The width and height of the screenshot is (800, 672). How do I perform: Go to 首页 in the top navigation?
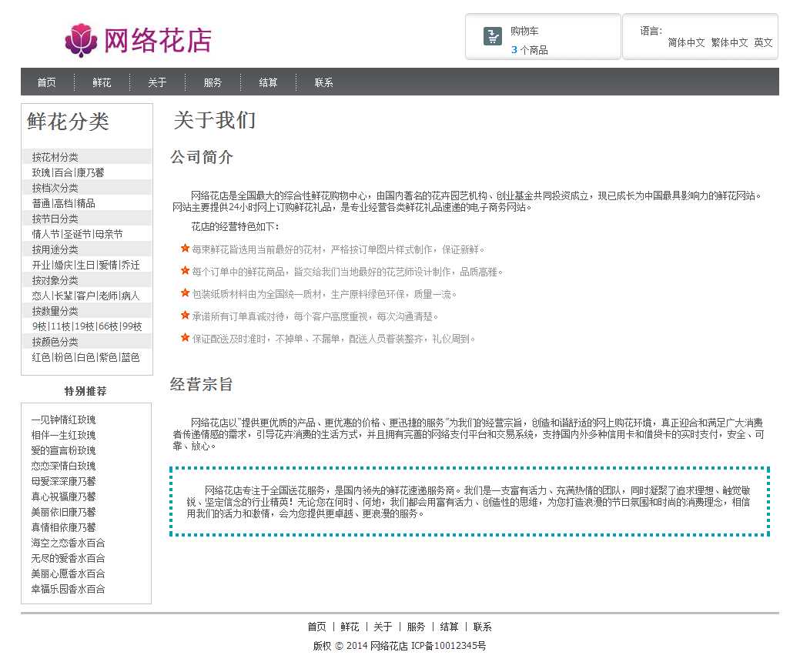(46, 82)
